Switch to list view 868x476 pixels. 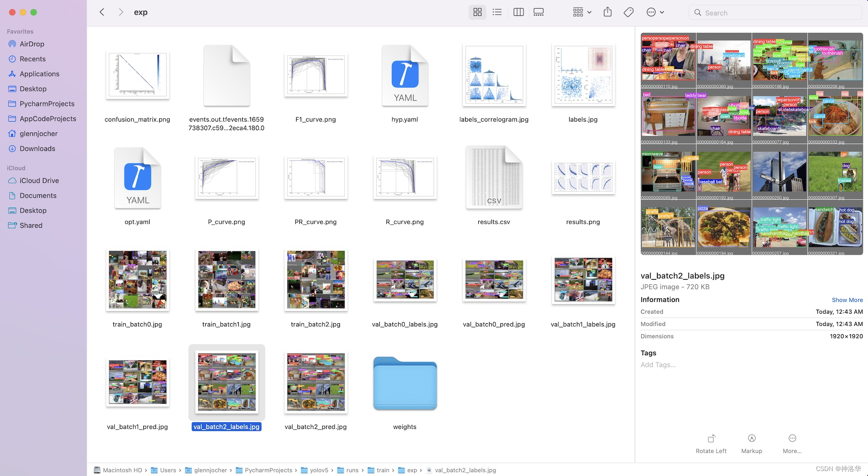click(x=497, y=12)
